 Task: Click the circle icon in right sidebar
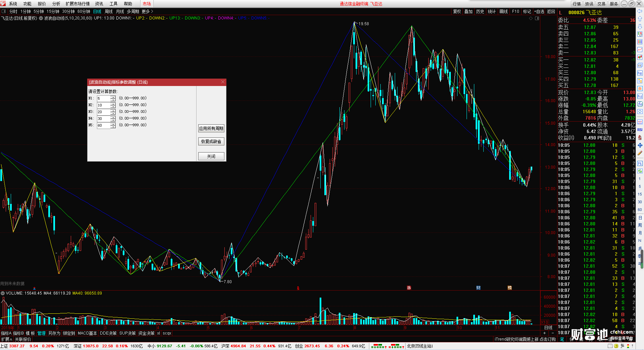[640, 112]
